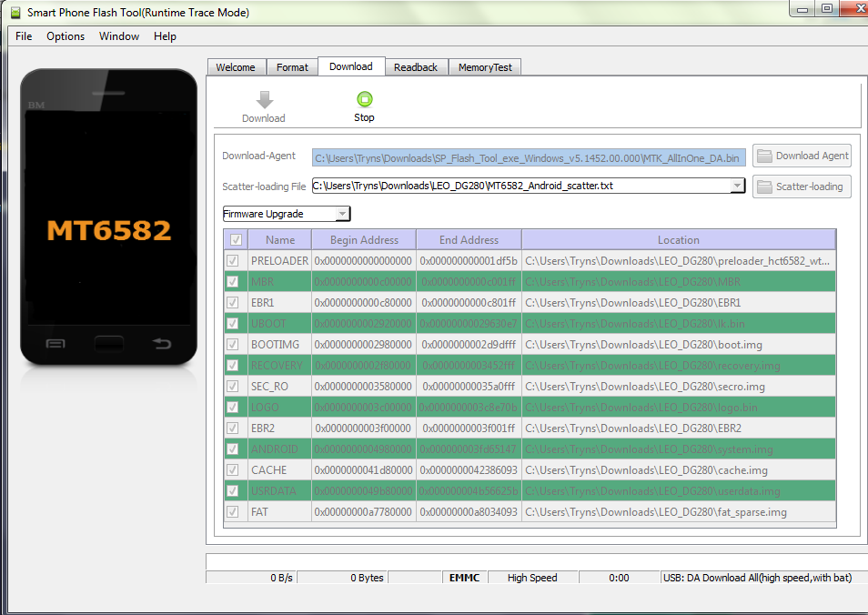Switch to the MemoryTest tab
Screen dimensions: 868x615
(484, 67)
